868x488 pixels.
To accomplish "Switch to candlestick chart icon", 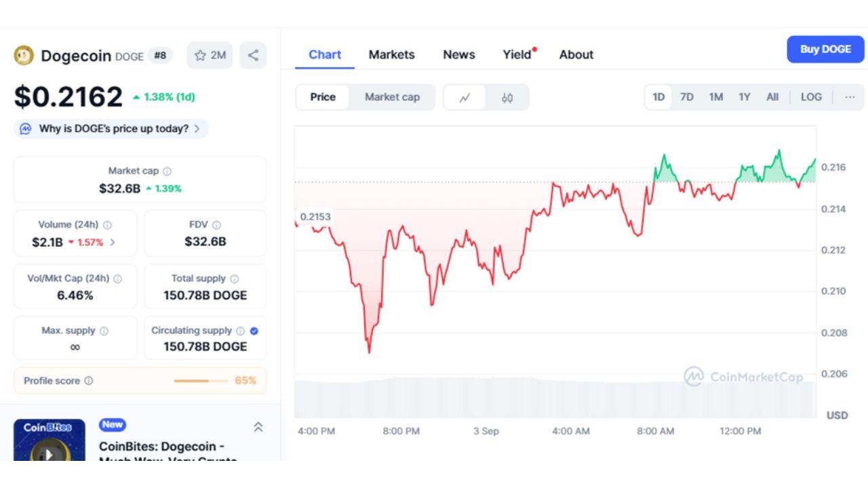I will pyautogui.click(x=507, y=98).
